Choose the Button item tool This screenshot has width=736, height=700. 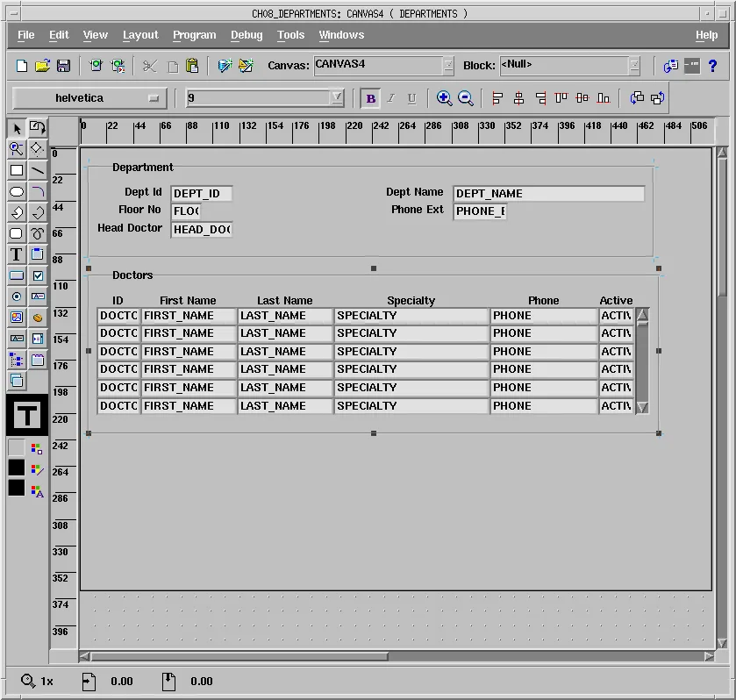tap(17, 275)
